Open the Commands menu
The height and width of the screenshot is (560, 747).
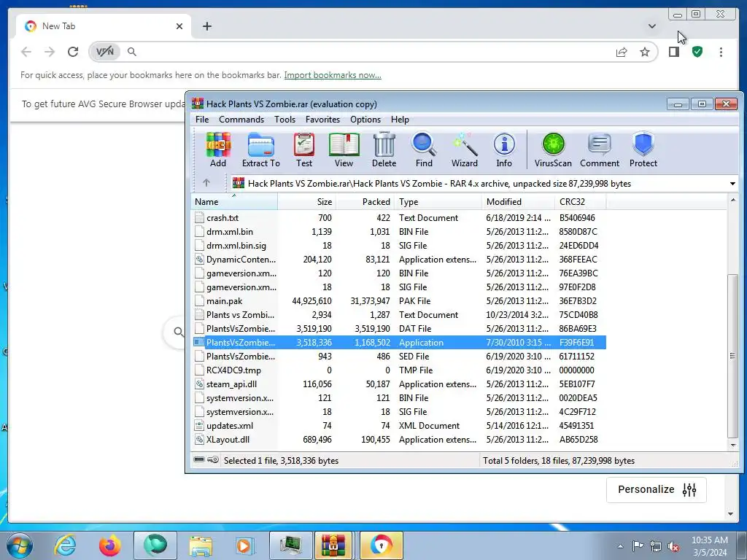(241, 119)
